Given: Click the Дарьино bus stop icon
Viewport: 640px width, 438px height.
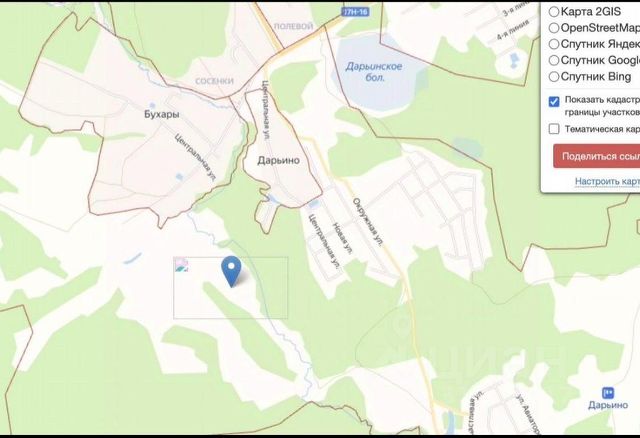Looking at the screenshot, I should pyautogui.click(x=608, y=393).
